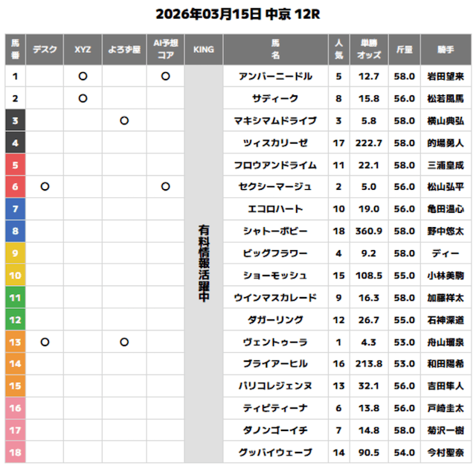Image resolution: width=476 pixels, height=469 pixels.
Task: Click the odds value 222.7
Action: point(369,143)
